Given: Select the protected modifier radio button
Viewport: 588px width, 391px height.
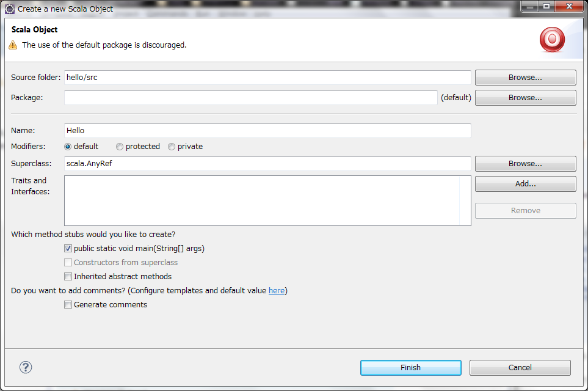Looking at the screenshot, I should [x=120, y=147].
